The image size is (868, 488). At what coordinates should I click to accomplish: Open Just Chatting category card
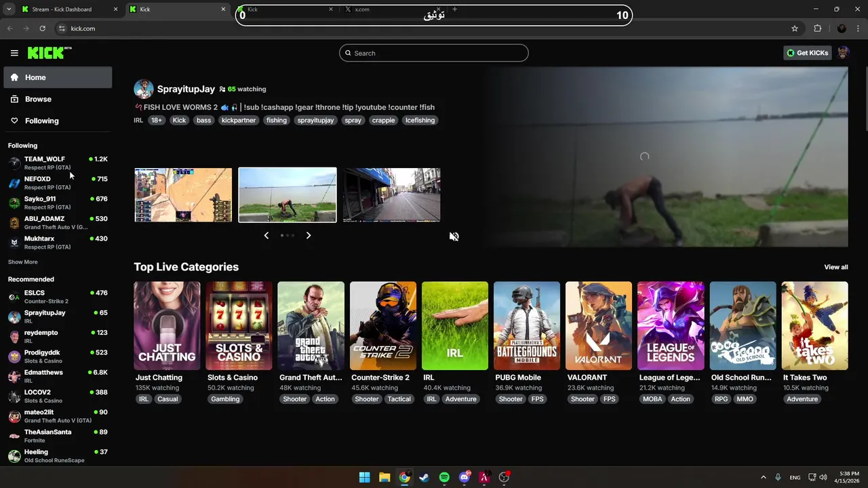pyautogui.click(x=167, y=326)
